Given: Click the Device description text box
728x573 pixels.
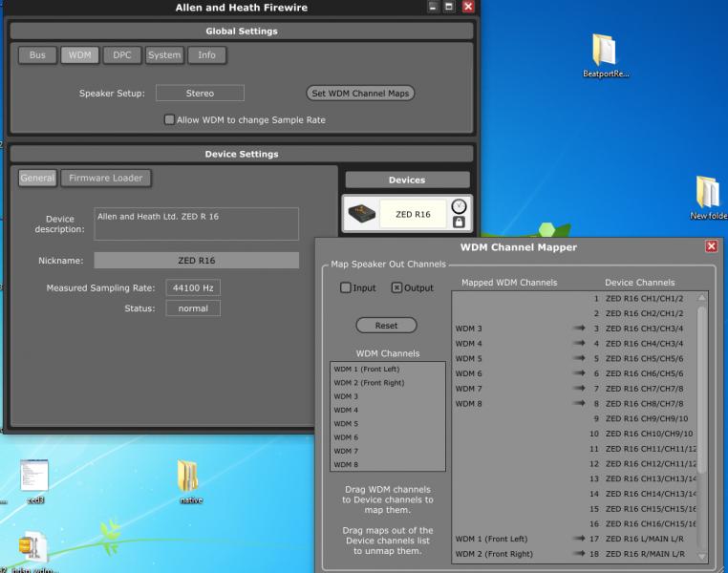Looking at the screenshot, I should (x=197, y=223).
